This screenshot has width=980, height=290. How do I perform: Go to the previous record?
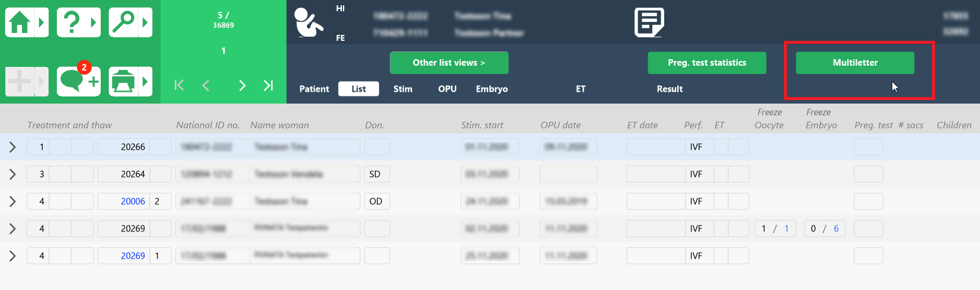point(206,85)
